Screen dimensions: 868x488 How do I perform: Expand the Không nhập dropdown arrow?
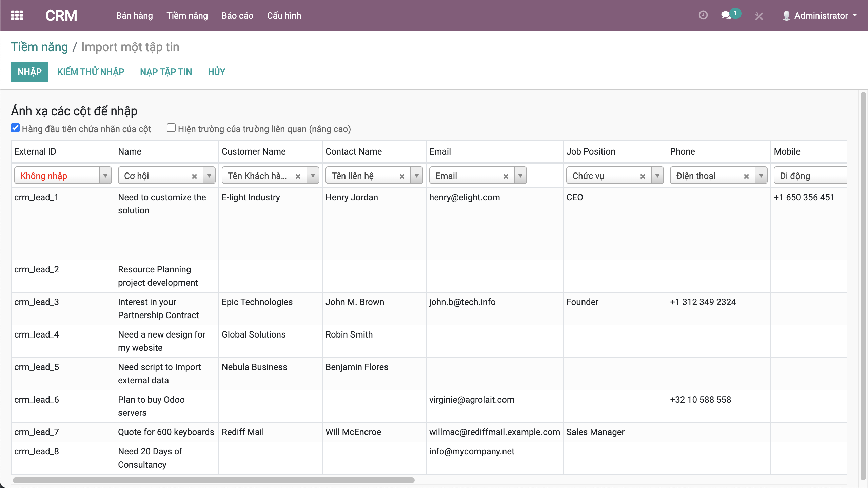tap(105, 176)
